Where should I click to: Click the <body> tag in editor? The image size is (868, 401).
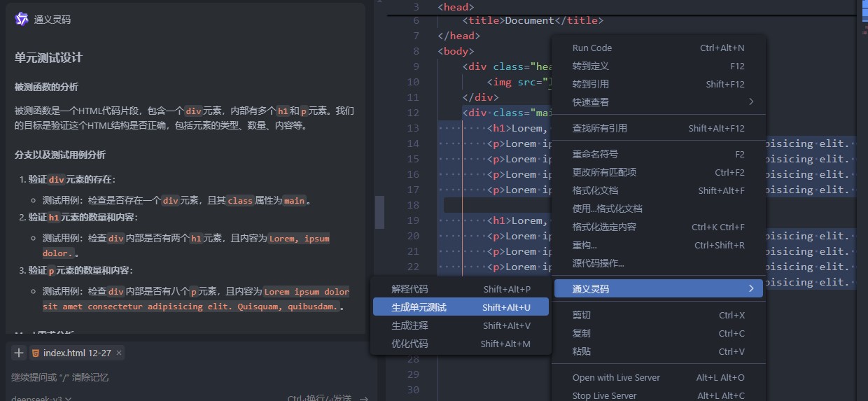click(456, 51)
